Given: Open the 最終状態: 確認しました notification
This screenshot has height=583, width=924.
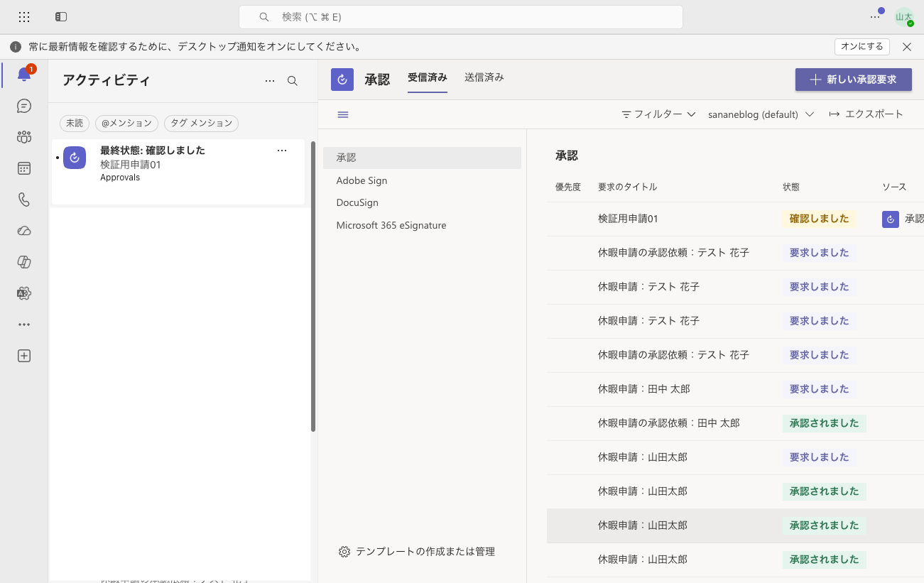Looking at the screenshot, I should tap(178, 173).
